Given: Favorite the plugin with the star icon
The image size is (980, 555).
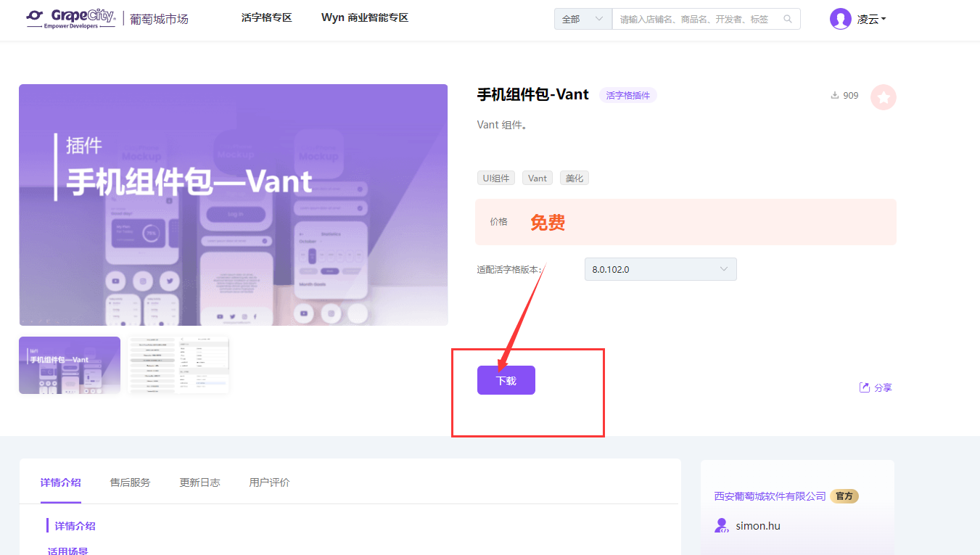Looking at the screenshot, I should (884, 97).
